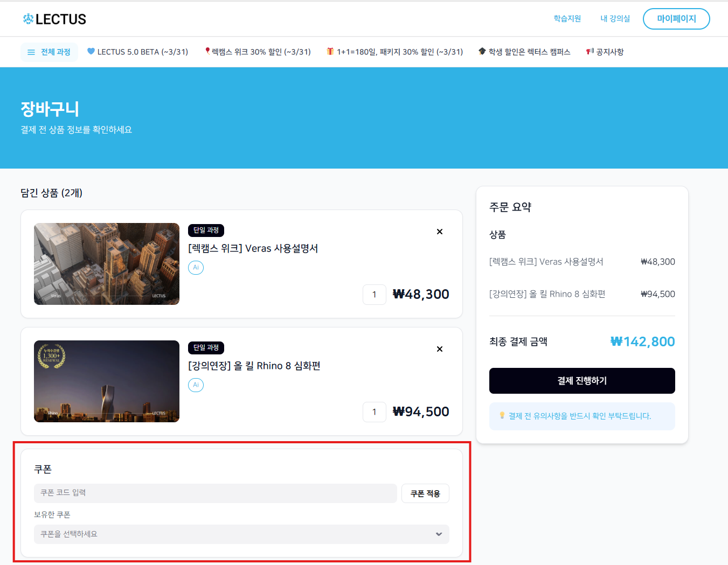Click the 최종 결제 금액 label
728x565 pixels.
[518, 342]
